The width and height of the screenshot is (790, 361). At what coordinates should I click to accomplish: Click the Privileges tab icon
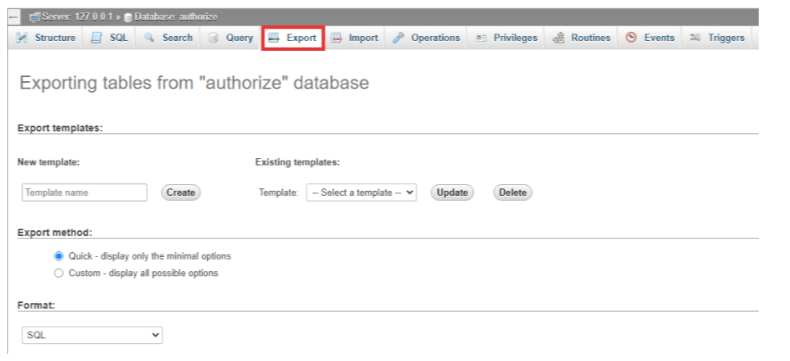481,38
